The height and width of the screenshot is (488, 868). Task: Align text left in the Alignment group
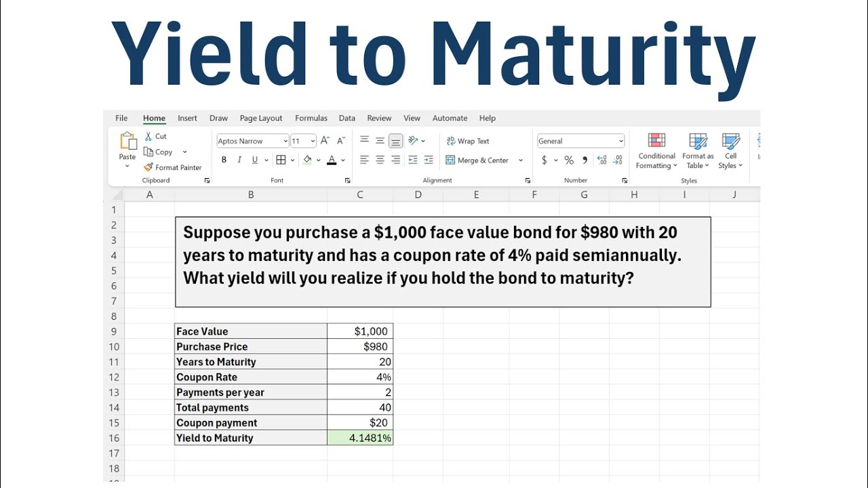364,160
